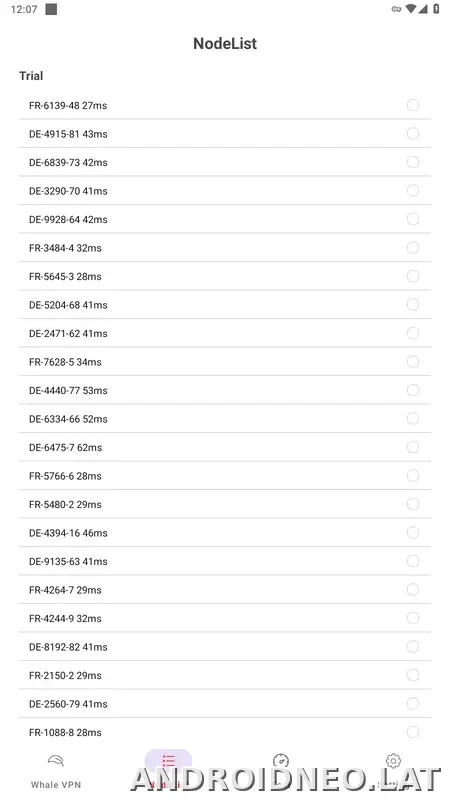The height and width of the screenshot is (800, 450).
Task: Tap the node list icon in bottom bar
Action: coord(168,761)
